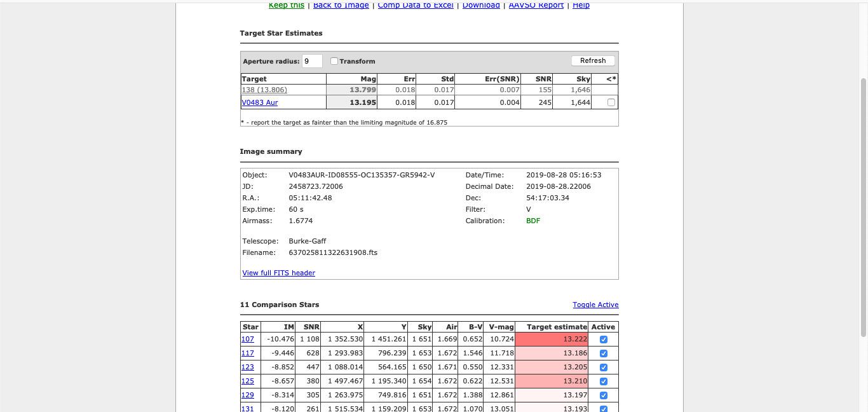Click the Keep this link
Screen dimensions: 868x412
[286, 5]
